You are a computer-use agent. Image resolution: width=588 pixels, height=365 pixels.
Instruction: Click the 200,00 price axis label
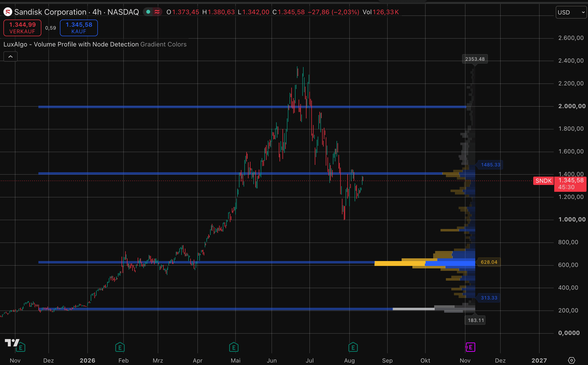[568, 310]
